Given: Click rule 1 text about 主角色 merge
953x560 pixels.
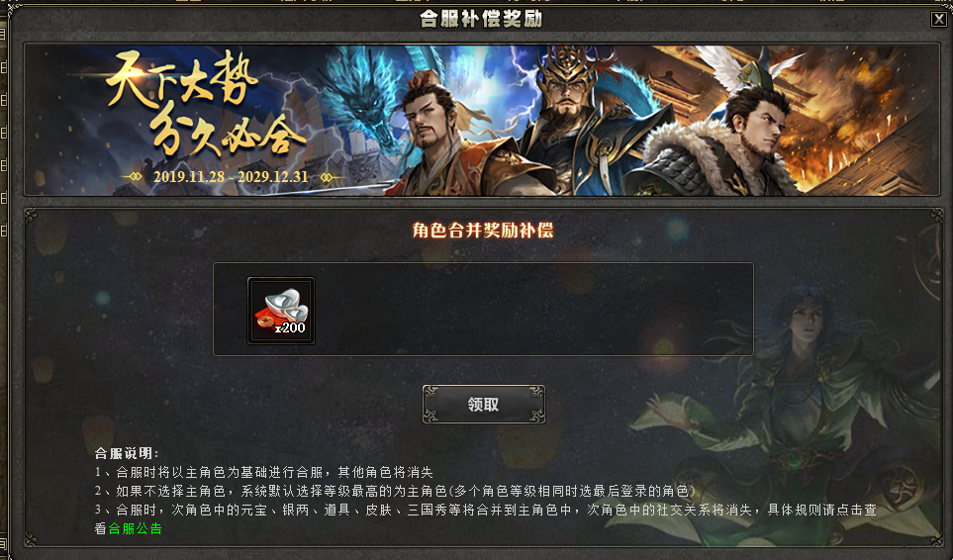Looking at the screenshot, I should point(264,472).
